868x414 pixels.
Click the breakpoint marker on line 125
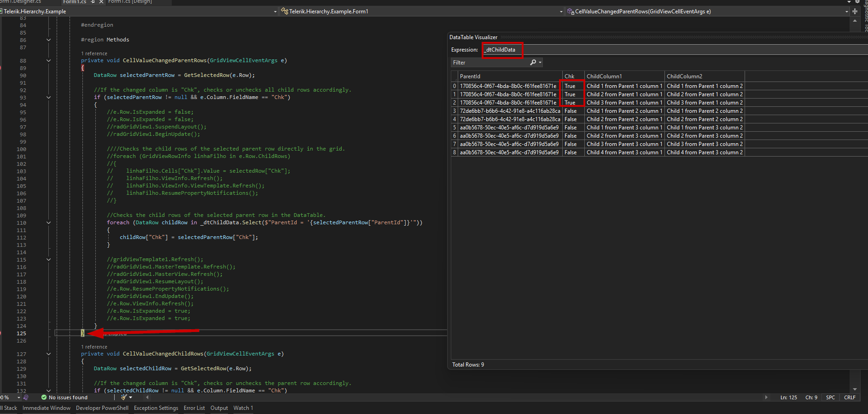0,333
